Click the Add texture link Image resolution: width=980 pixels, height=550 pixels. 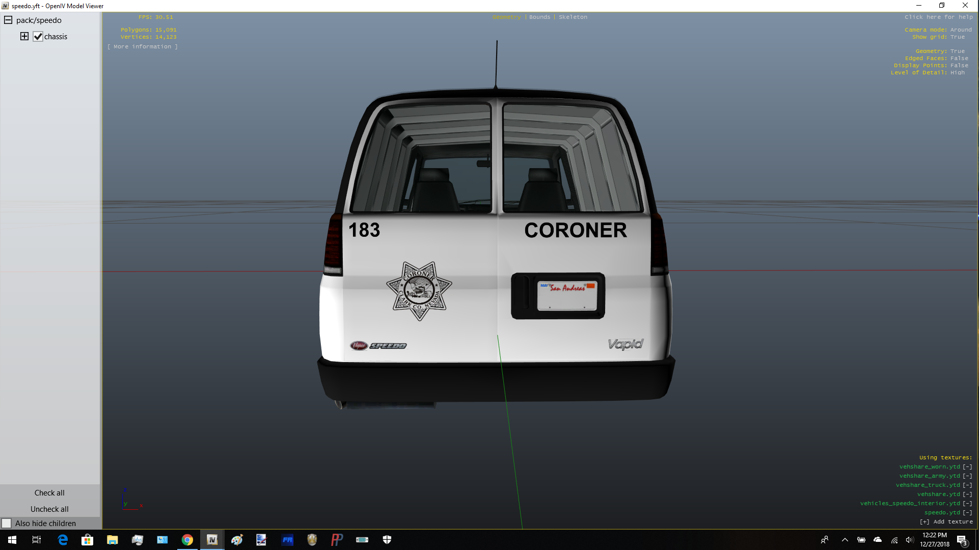tap(946, 522)
